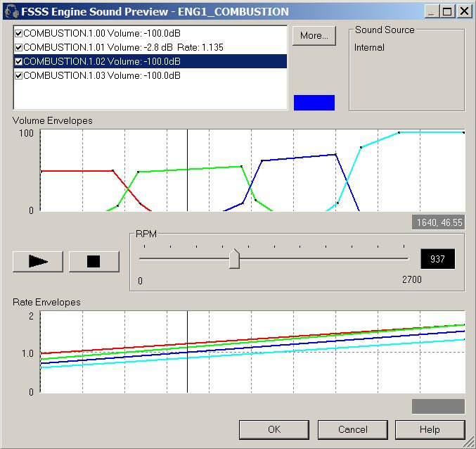This screenshot has width=476, height=449.
Task: Click the Cancel button
Action: click(353, 429)
